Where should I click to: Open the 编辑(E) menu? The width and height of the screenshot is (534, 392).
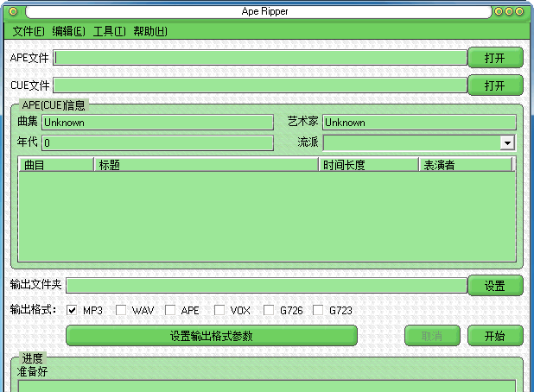68,31
